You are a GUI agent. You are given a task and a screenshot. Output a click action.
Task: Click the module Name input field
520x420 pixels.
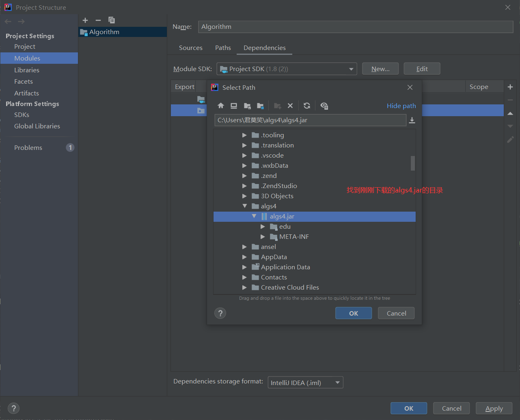point(356,27)
